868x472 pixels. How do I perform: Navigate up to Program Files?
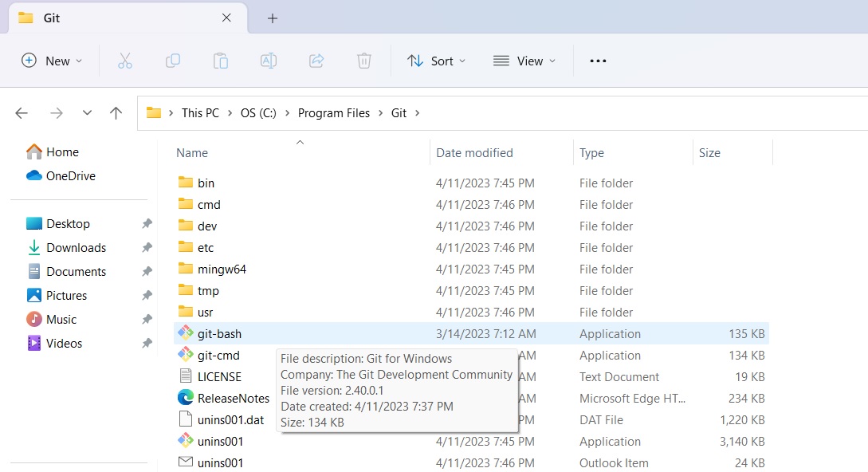click(116, 112)
